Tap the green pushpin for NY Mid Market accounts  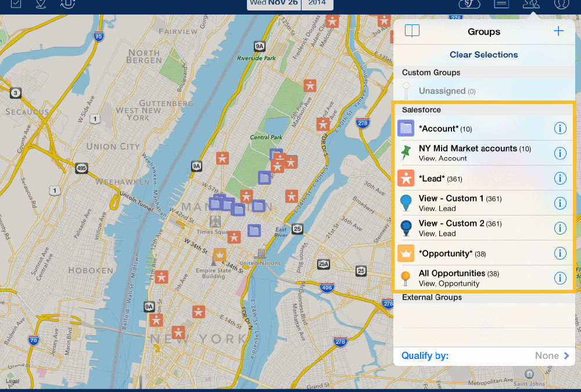pos(406,153)
